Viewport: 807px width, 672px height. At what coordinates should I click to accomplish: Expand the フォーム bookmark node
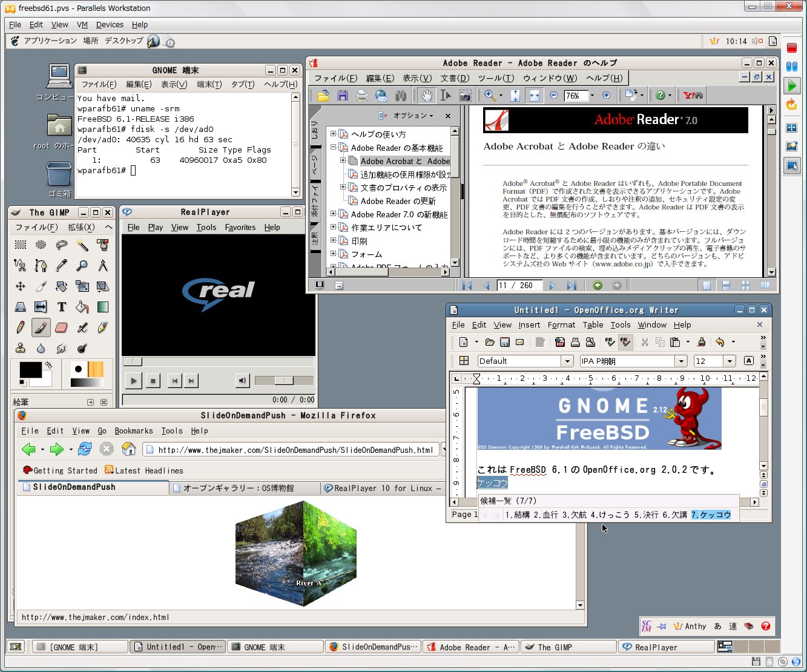click(333, 254)
